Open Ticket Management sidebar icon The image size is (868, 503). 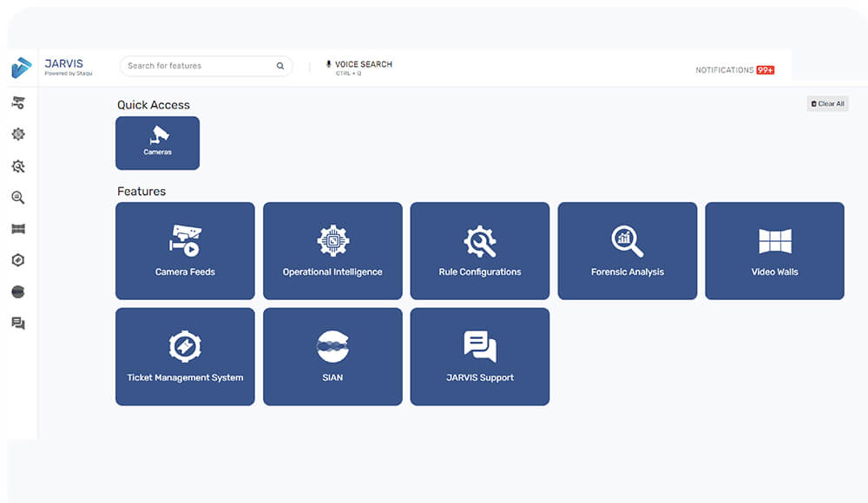[18, 260]
